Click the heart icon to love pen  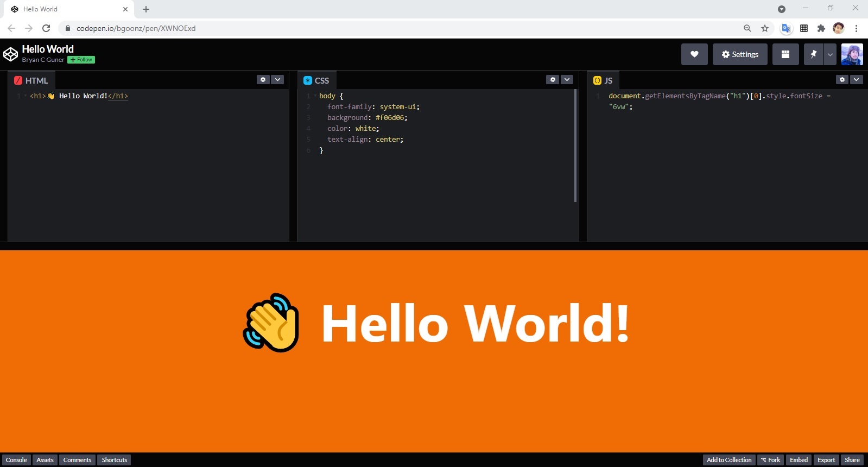694,54
